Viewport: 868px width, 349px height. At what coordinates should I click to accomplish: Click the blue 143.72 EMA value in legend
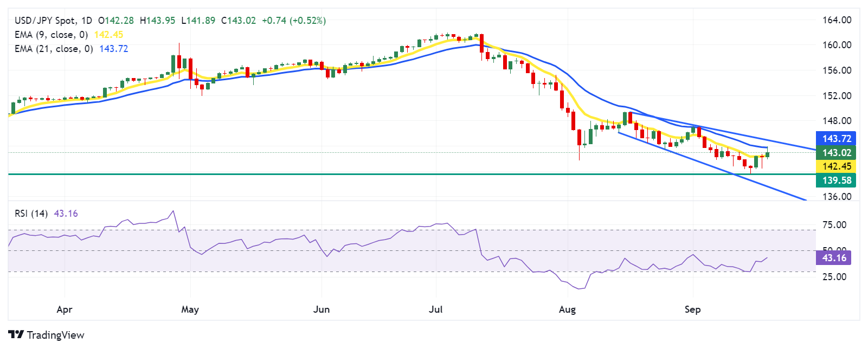point(114,49)
